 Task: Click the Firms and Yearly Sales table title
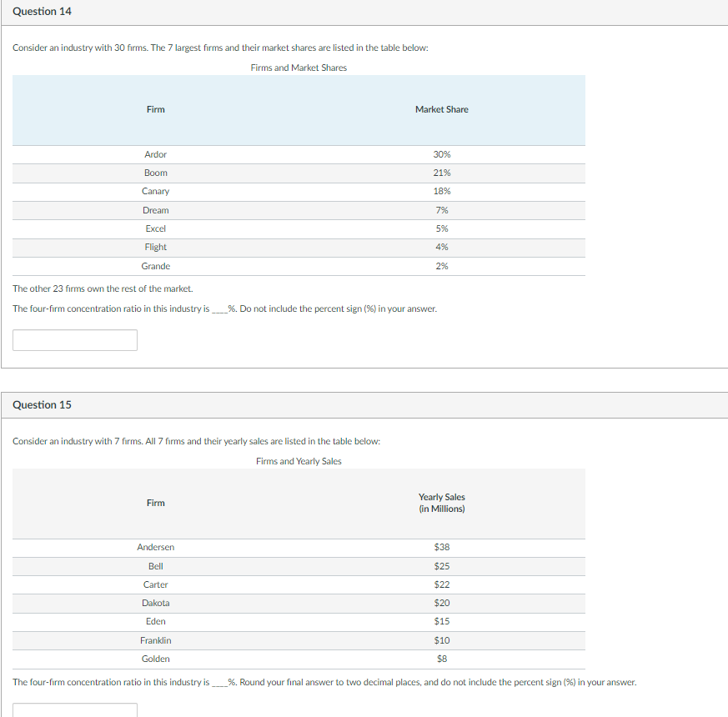[x=298, y=460]
